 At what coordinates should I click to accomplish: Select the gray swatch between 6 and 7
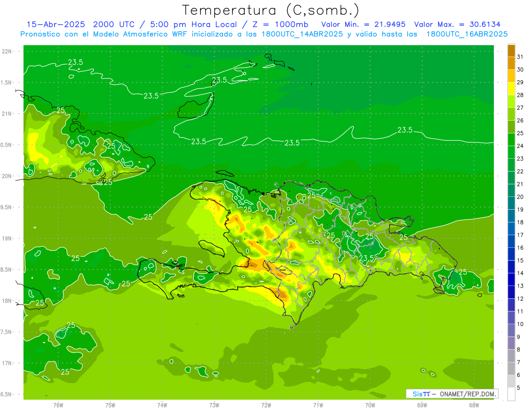511,368
